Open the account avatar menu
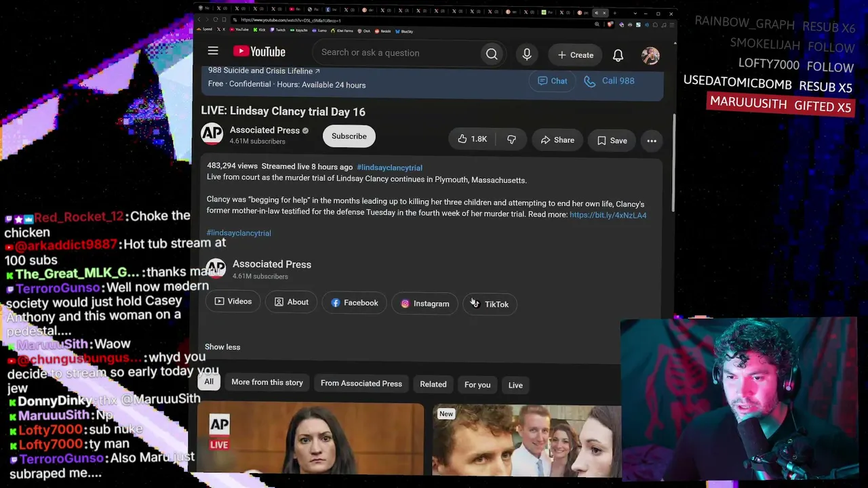This screenshot has width=868, height=488. pos(650,56)
